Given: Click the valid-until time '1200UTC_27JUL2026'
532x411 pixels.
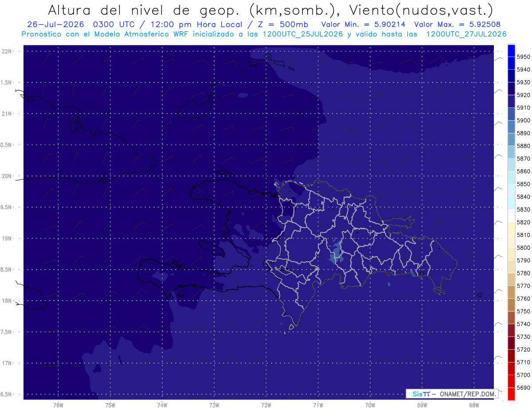Looking at the screenshot, I should (x=466, y=34).
